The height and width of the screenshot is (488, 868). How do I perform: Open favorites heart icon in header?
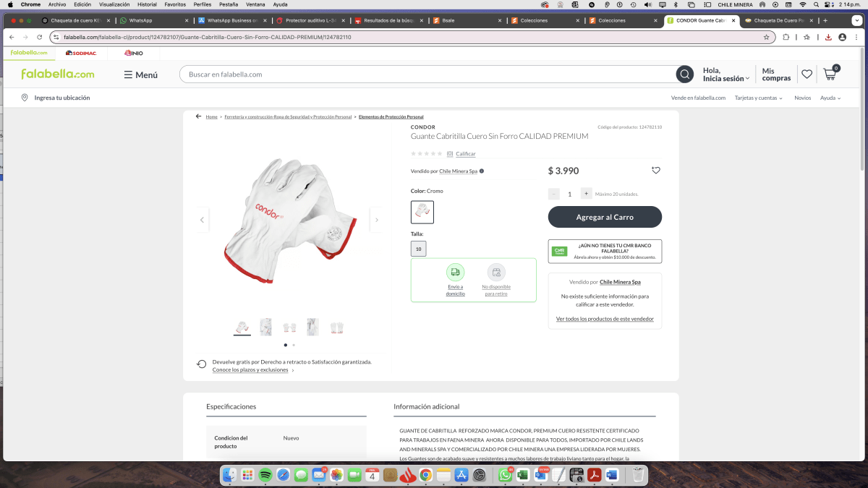point(807,74)
